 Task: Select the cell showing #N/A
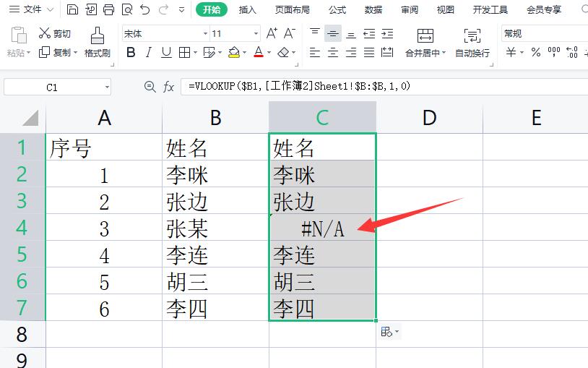(x=322, y=228)
